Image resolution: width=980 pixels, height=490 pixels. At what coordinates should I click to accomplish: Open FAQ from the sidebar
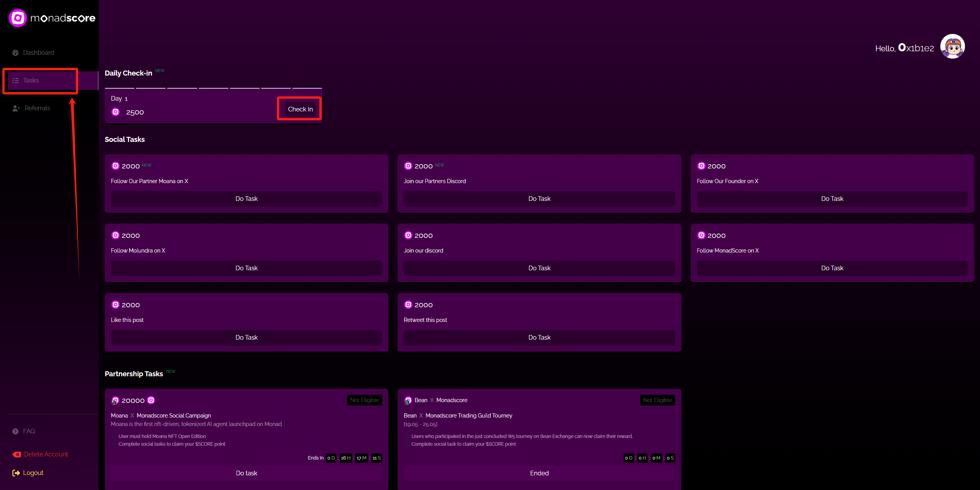(29, 431)
